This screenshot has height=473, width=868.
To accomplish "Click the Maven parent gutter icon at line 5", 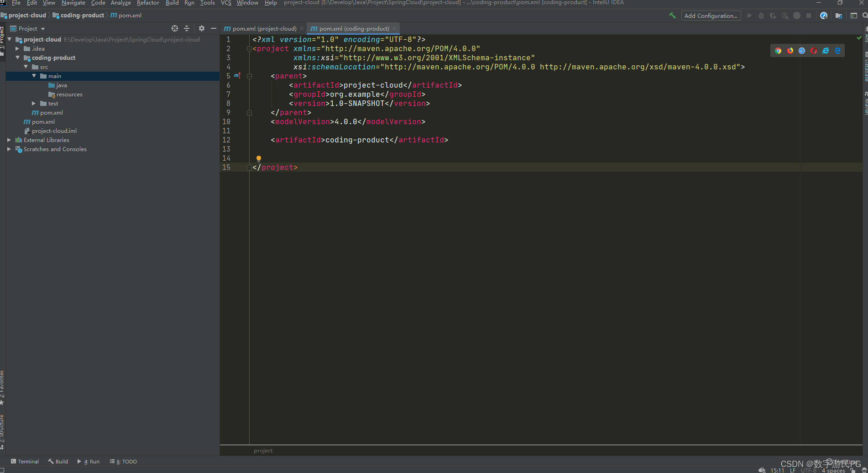I will point(237,76).
